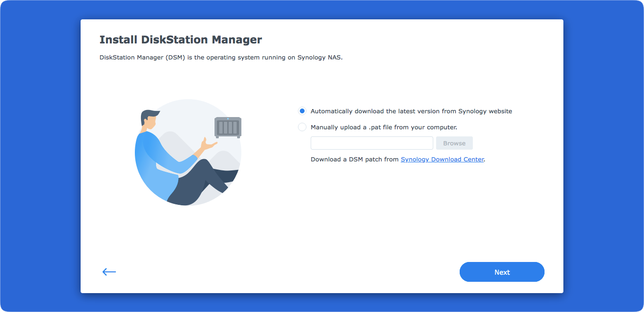644x312 pixels.
Task: Select the manual .pat upload radio button
Action: point(302,127)
